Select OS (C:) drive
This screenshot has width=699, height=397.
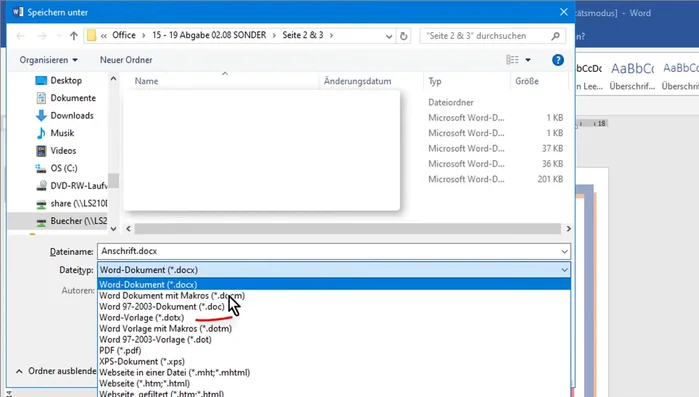[x=64, y=168]
